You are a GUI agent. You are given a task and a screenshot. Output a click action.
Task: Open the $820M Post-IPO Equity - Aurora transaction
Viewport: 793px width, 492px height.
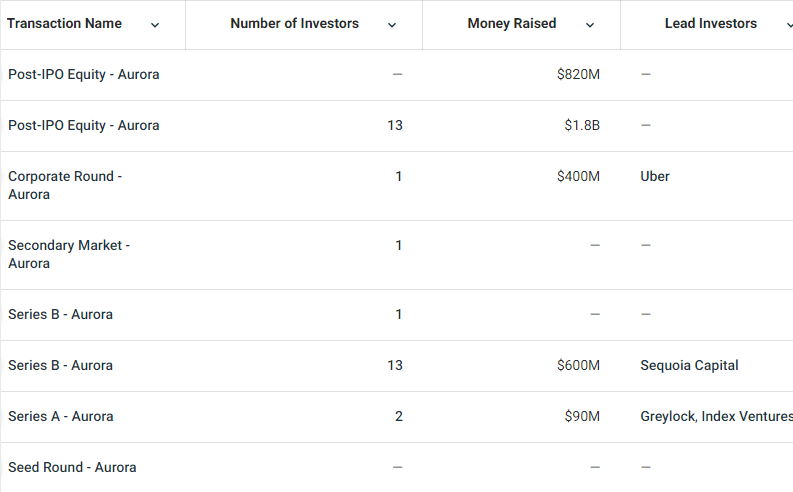[83, 74]
